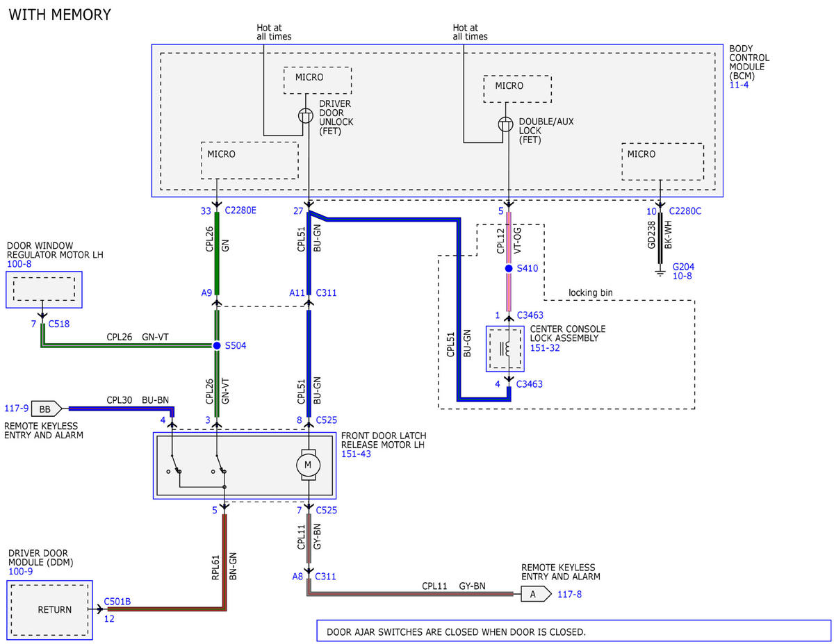Click the ground symbol above G204
Image resolution: width=834 pixels, height=644 pixels.
click(x=660, y=272)
